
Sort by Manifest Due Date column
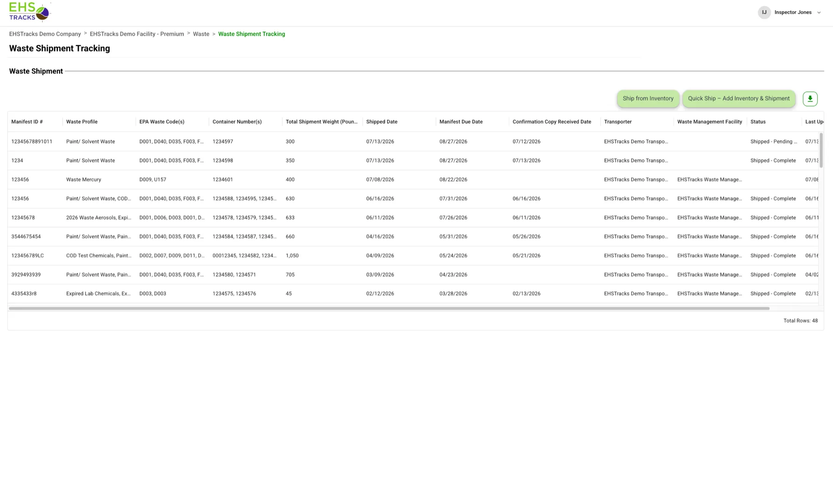tap(472, 122)
